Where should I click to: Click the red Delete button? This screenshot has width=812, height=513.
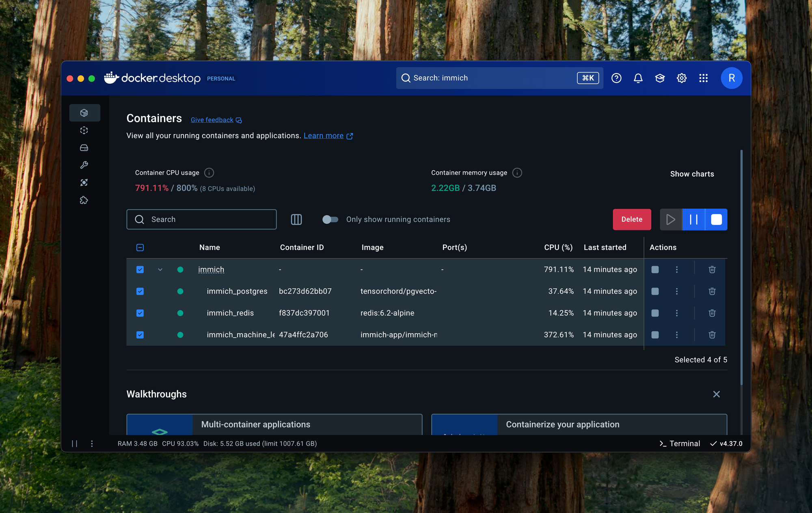632,219
